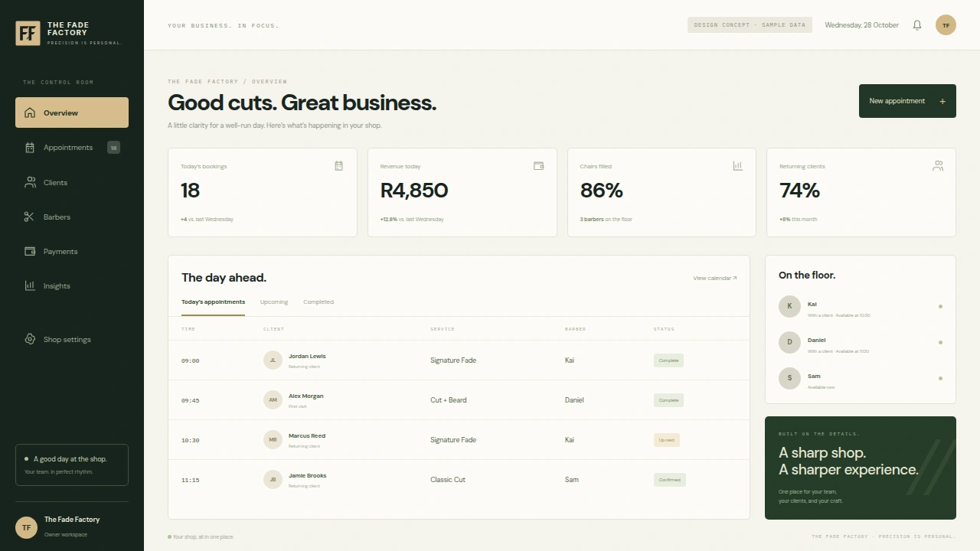Click the '09:45' appointment time
The image size is (980, 551).
click(x=190, y=400)
